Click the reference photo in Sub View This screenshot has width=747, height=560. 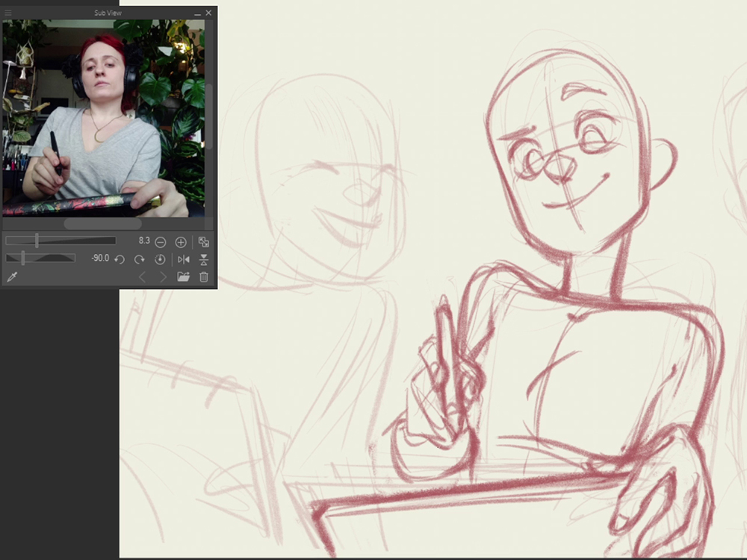pos(103,118)
